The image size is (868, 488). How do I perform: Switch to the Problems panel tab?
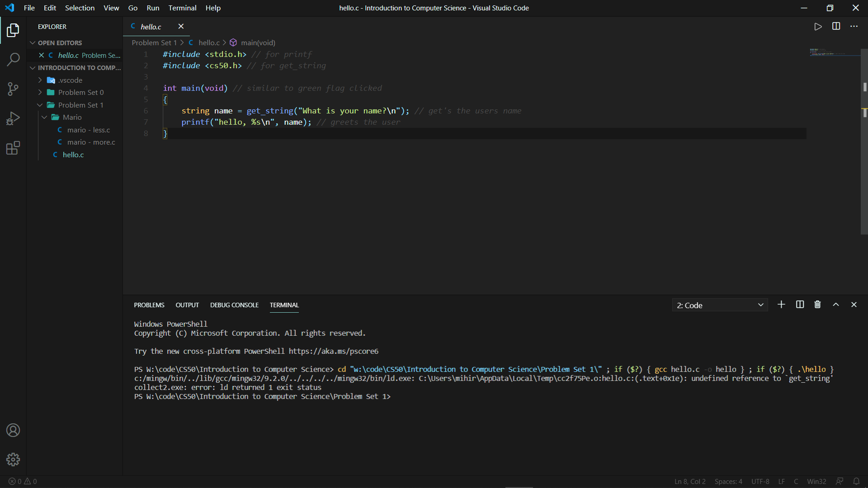pos(149,305)
